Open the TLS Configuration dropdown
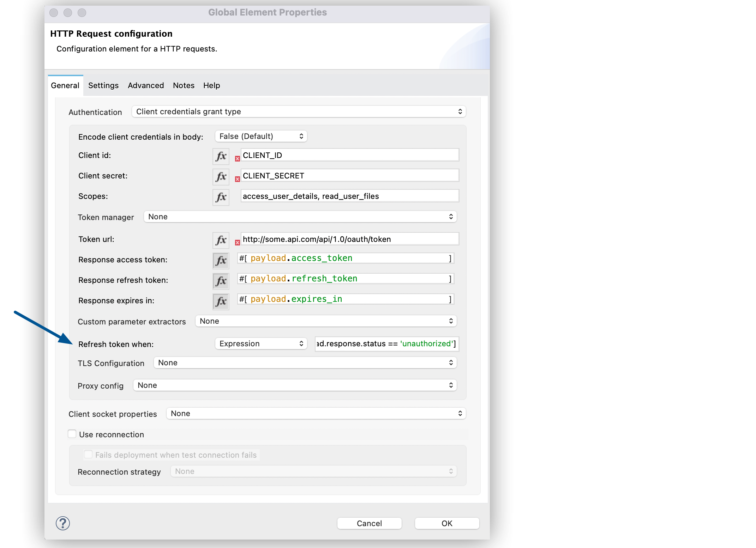This screenshot has width=756, height=548. point(305,363)
